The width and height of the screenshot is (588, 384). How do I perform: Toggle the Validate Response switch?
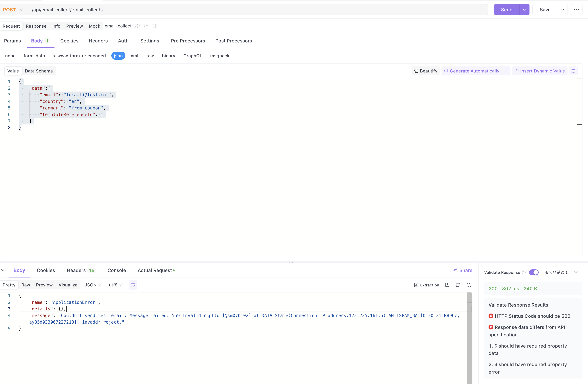click(x=534, y=272)
